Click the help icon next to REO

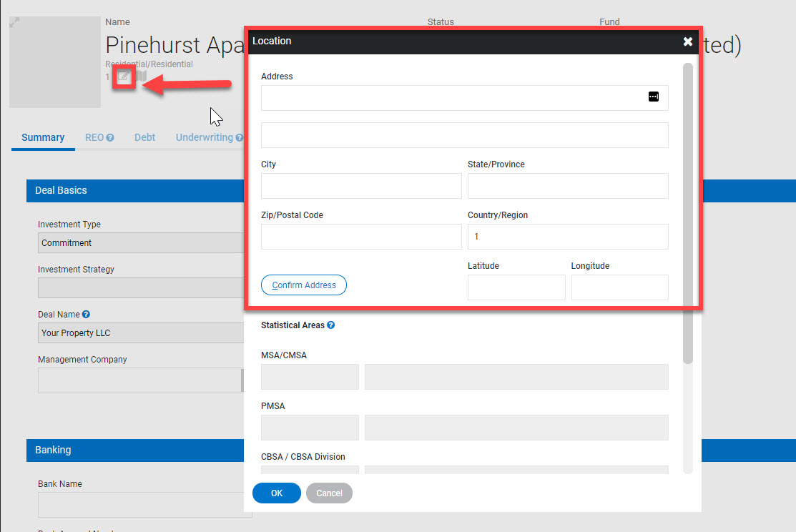[109, 137]
